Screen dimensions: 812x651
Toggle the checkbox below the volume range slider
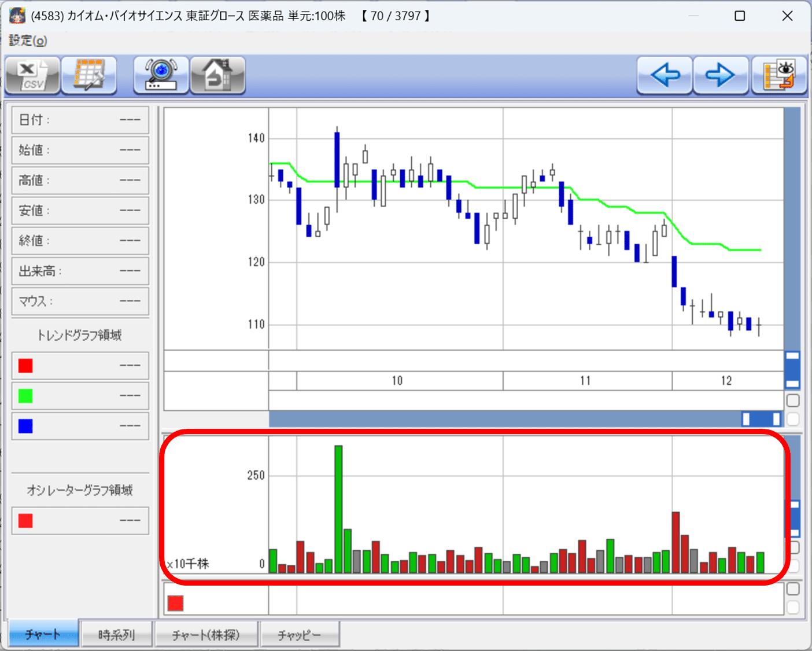coord(793,547)
